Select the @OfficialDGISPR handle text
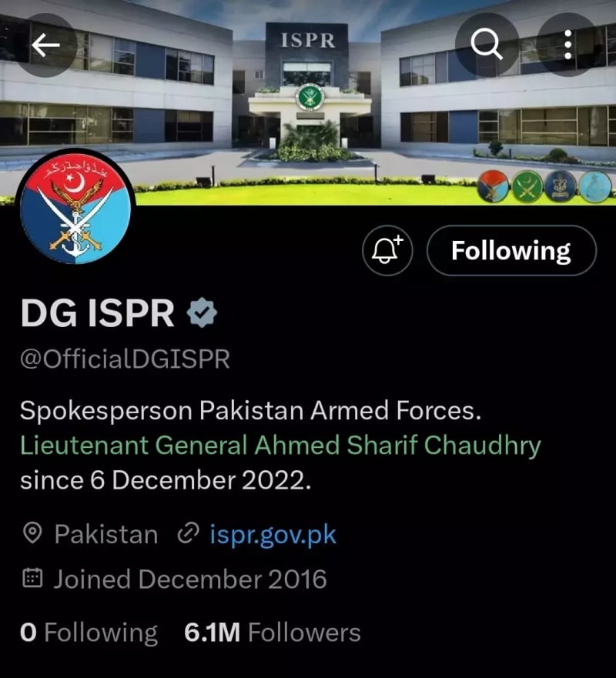Image resolution: width=616 pixels, height=678 pixels. click(x=125, y=359)
